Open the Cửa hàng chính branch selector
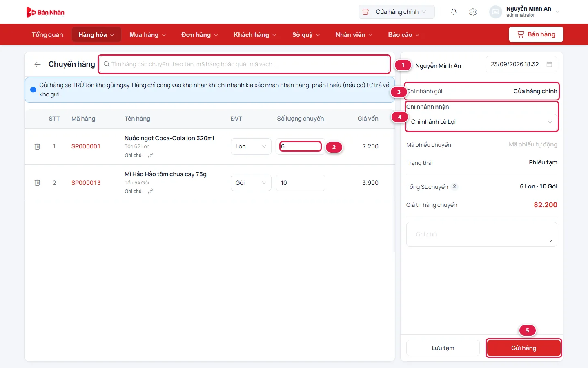588x368 pixels. [396, 12]
